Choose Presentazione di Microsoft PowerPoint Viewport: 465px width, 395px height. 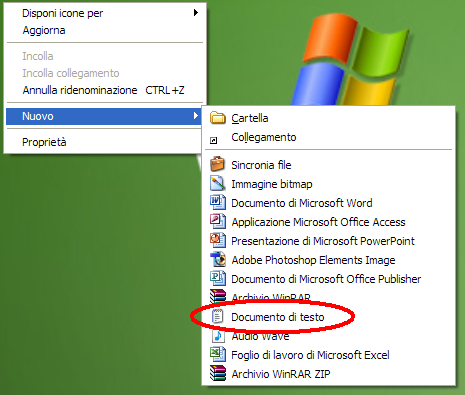(x=323, y=241)
